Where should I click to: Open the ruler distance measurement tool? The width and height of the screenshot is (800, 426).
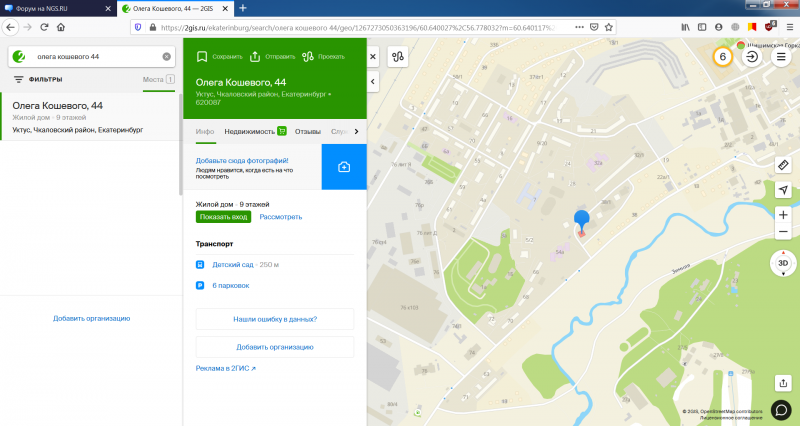[x=782, y=164]
